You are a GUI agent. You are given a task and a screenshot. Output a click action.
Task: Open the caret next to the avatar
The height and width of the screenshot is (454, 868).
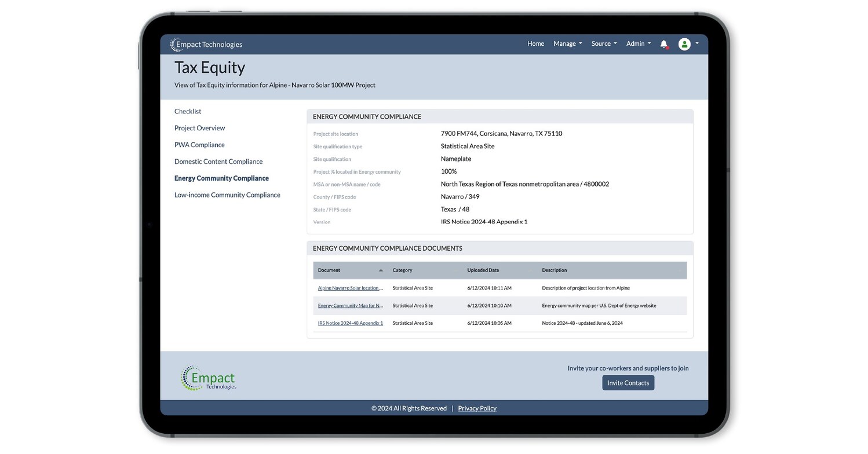click(697, 45)
